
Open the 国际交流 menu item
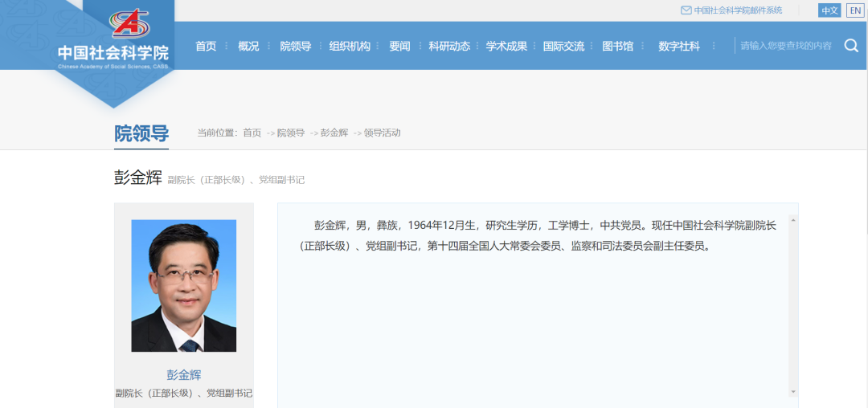point(563,47)
